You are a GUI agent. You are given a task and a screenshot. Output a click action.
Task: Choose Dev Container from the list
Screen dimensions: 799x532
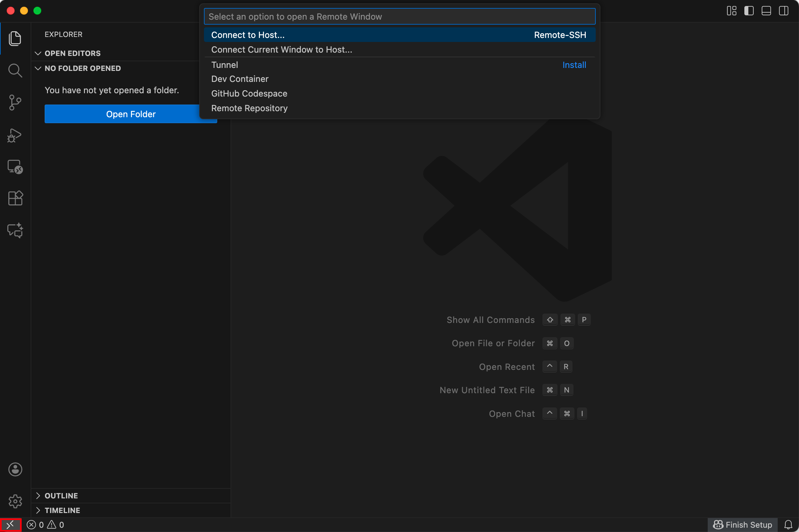pyautogui.click(x=240, y=79)
